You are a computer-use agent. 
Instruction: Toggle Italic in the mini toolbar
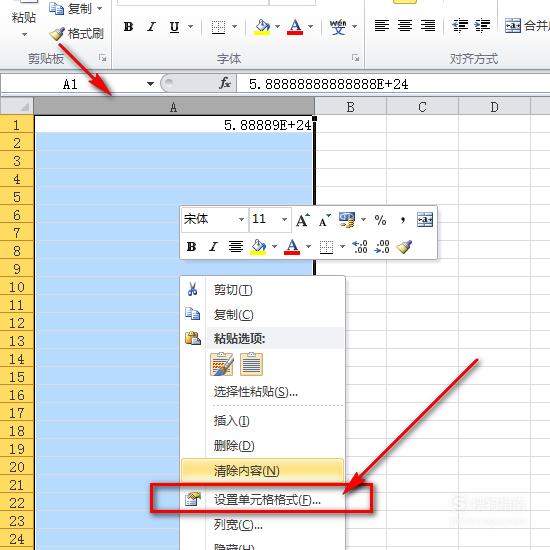213,247
